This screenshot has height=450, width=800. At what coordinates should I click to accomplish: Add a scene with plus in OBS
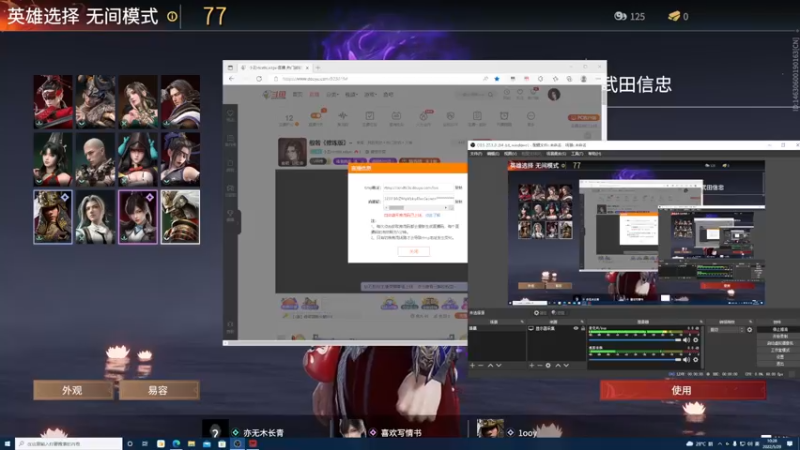[472, 365]
